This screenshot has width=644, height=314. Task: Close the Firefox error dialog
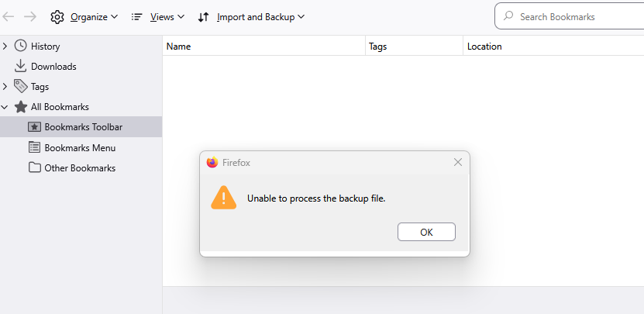click(458, 162)
